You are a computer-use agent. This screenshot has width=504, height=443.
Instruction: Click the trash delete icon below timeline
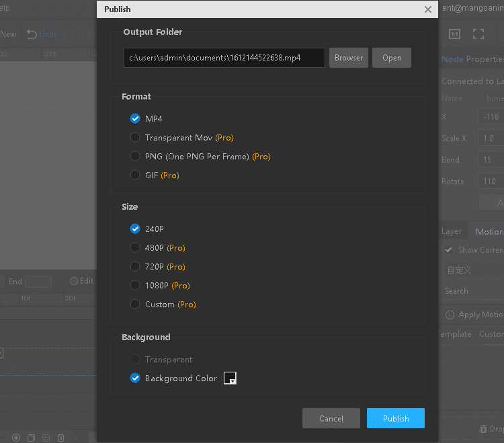pyautogui.click(x=60, y=438)
